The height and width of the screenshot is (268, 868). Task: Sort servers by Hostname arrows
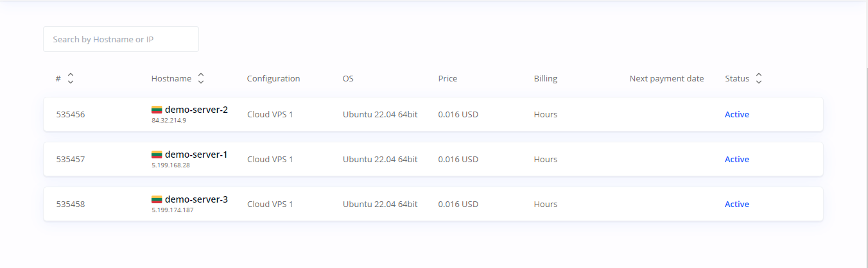(x=201, y=78)
